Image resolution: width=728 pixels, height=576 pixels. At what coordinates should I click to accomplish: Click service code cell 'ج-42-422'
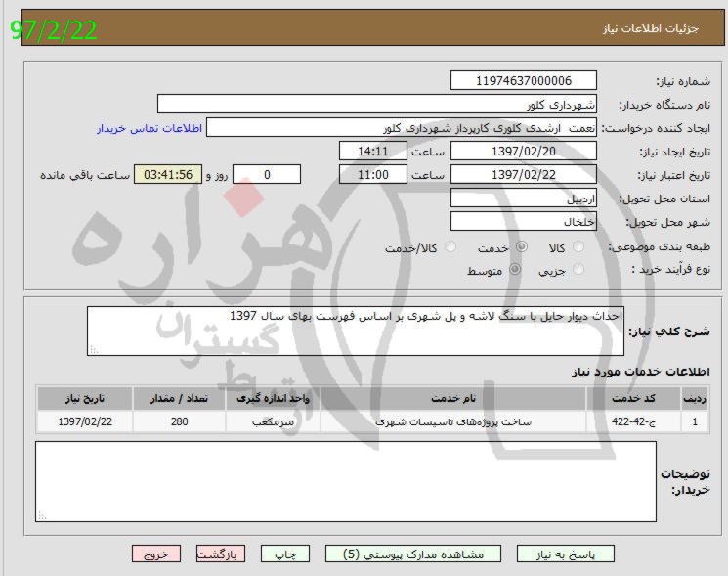point(633,421)
